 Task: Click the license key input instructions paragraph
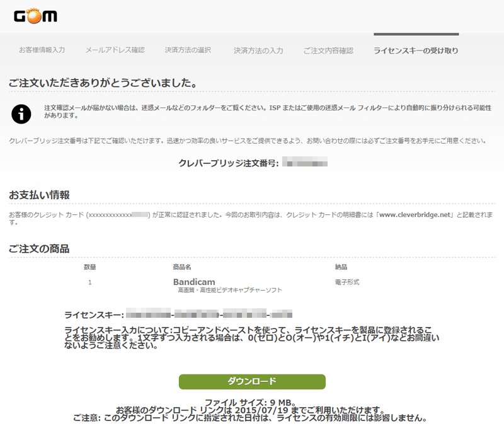pos(251,338)
